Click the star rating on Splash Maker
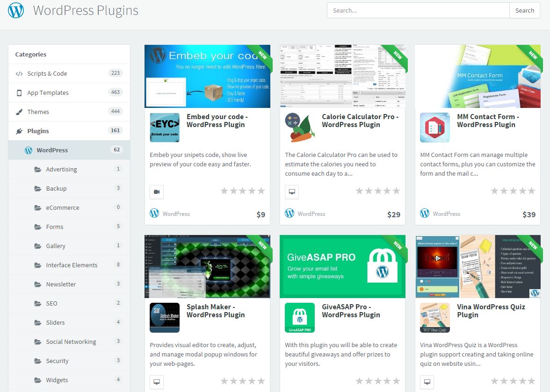Image resolution: width=550 pixels, height=392 pixels. click(243, 381)
